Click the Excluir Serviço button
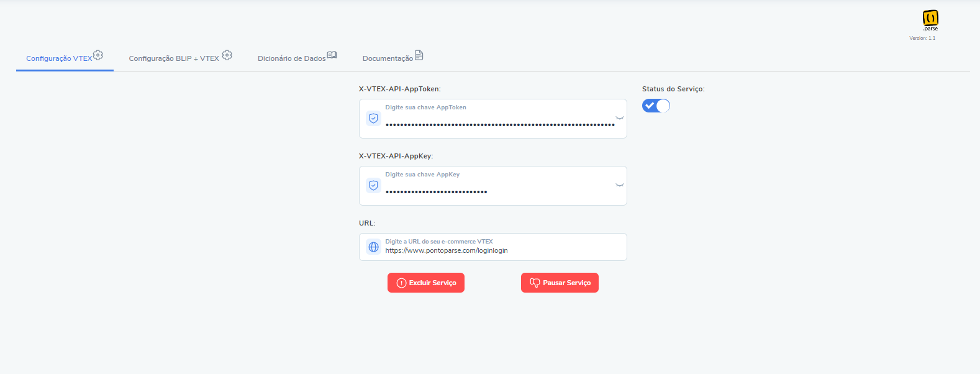Screen dimensions: 980x374 (426, 283)
